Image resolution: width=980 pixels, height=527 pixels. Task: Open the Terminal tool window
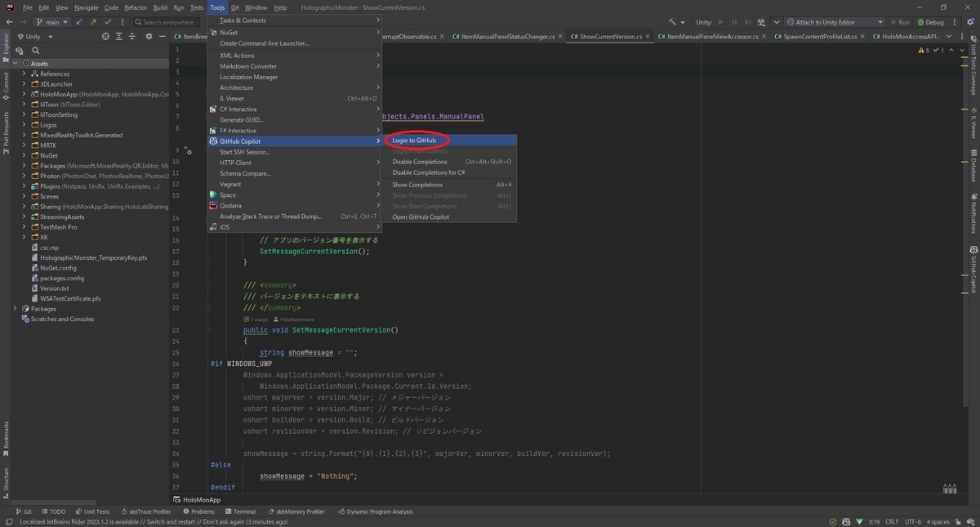pyautogui.click(x=239, y=511)
